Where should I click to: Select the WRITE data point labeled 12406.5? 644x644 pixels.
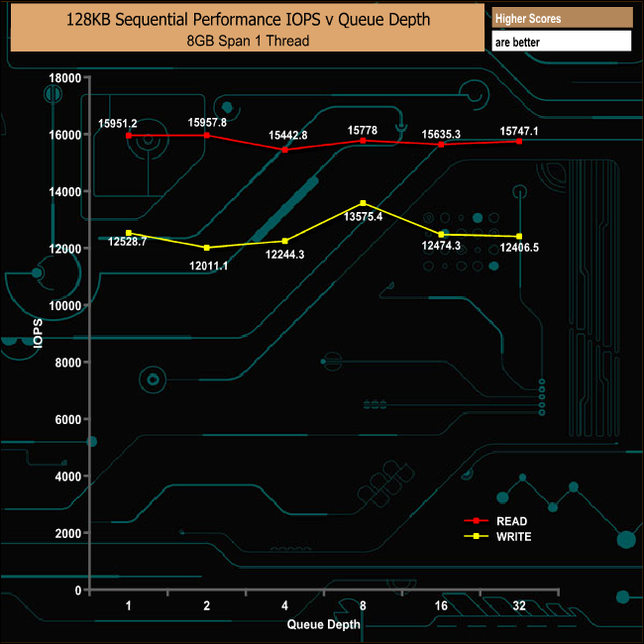point(519,237)
